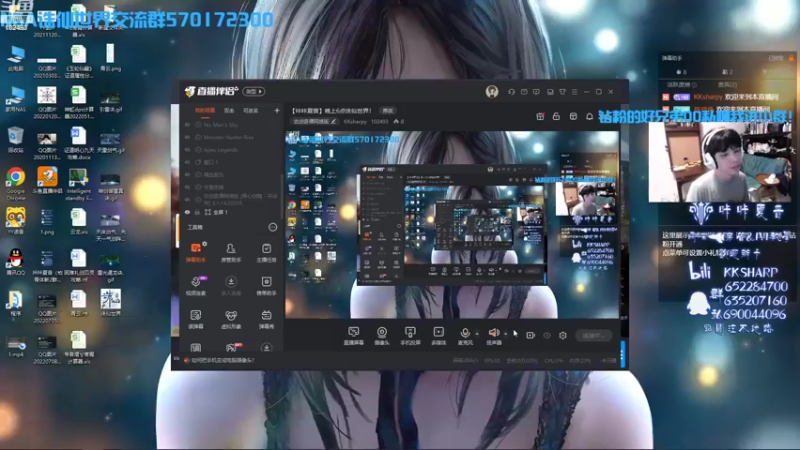
Task: Click the live preview canvas
Action: pyautogui.click(x=452, y=224)
